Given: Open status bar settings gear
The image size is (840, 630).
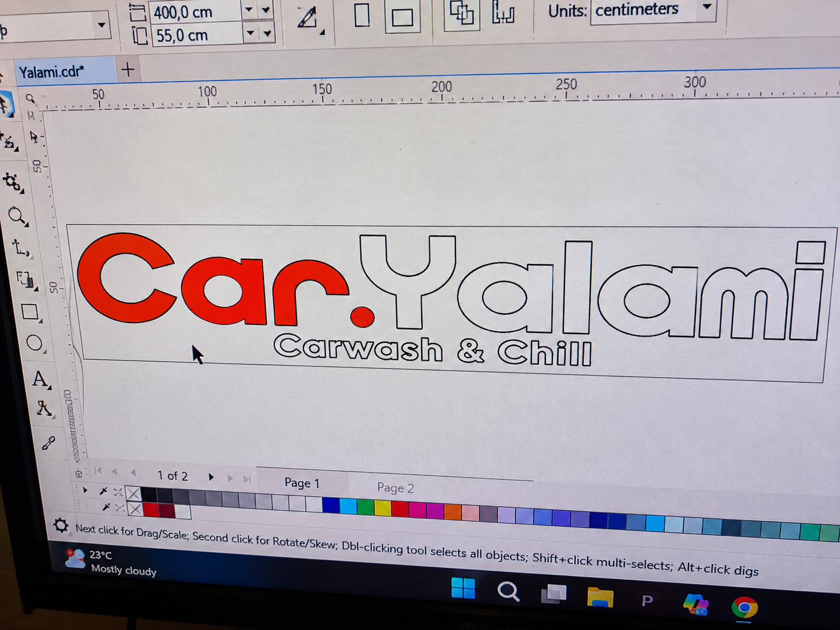Looking at the screenshot, I should (61, 526).
